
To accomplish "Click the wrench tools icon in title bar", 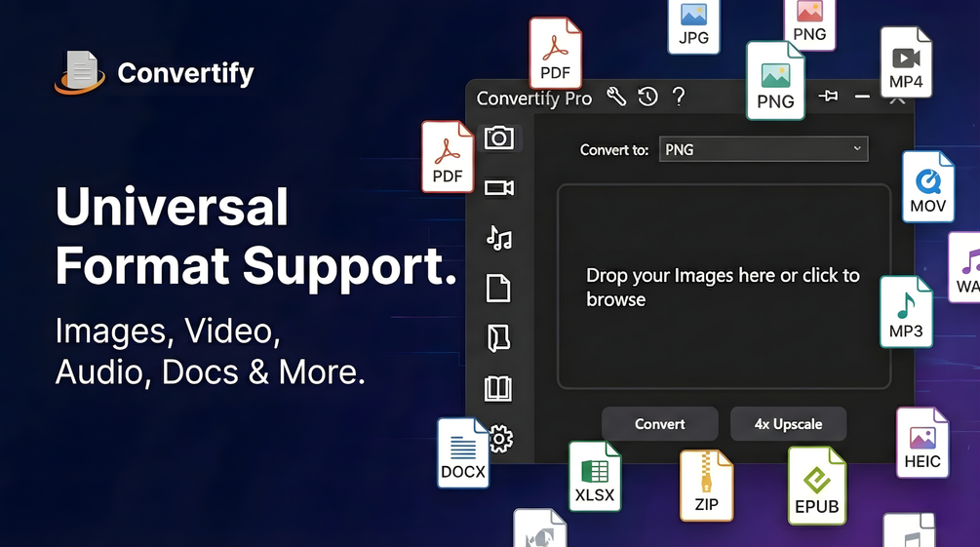I will 616,97.
